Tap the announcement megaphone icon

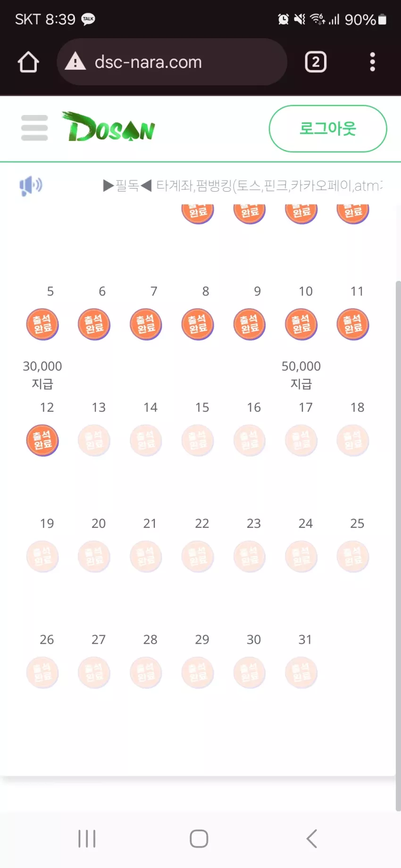(31, 186)
